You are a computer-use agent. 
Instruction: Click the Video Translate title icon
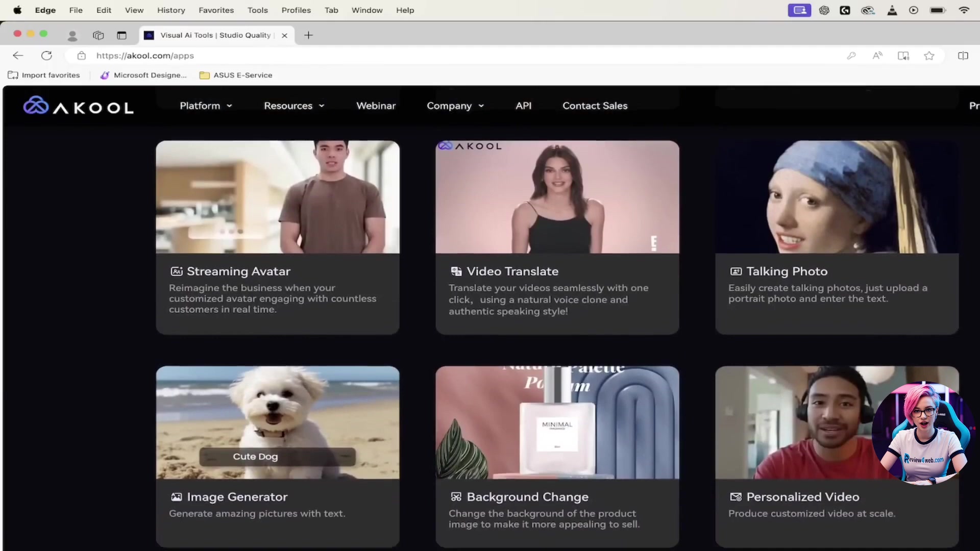[456, 271]
